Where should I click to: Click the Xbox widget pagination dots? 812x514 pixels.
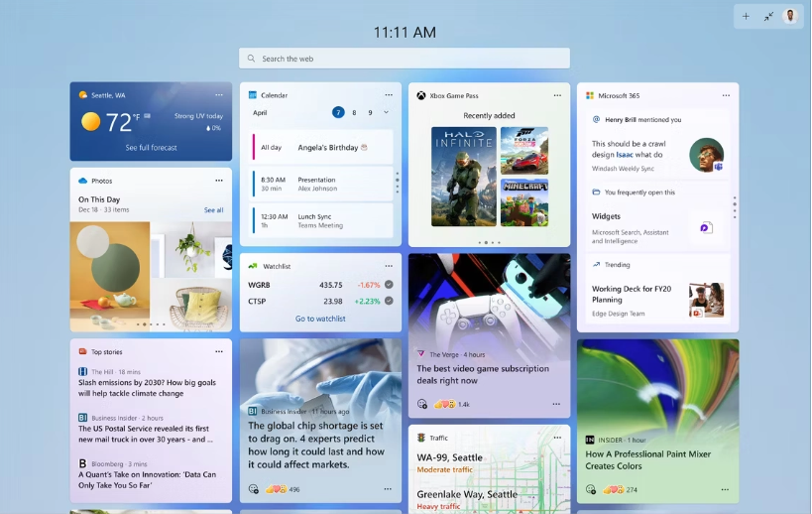[490, 242]
